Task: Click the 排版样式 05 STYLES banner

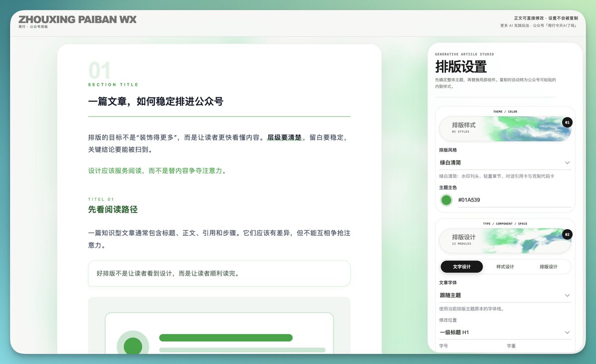Action: (x=505, y=129)
